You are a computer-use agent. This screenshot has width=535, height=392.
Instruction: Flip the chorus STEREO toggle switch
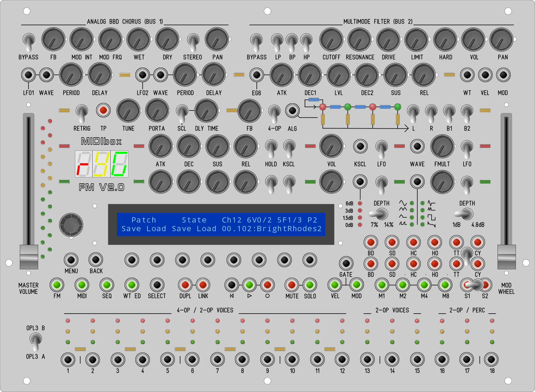(x=193, y=41)
